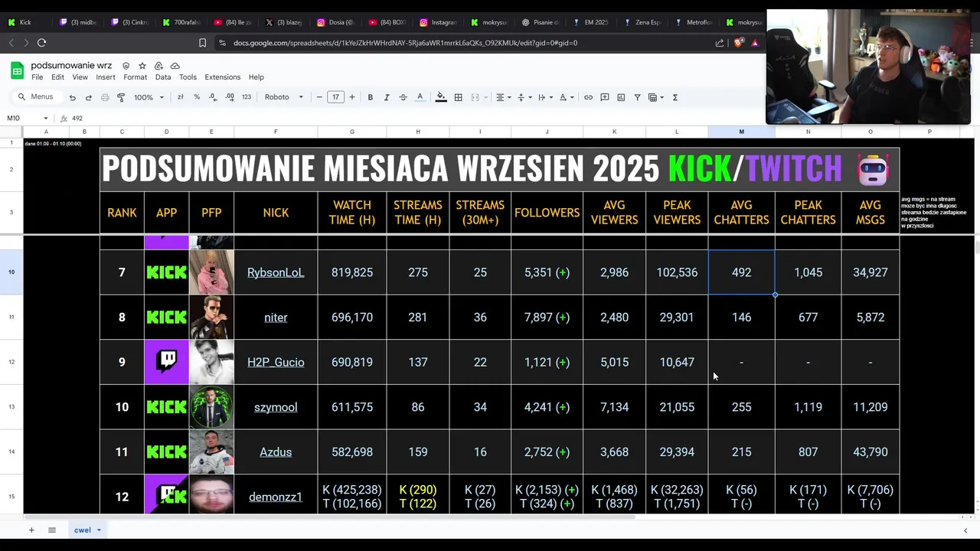Click the Undo icon in the toolbar
Viewport: 980px width, 551px height.
73,97
